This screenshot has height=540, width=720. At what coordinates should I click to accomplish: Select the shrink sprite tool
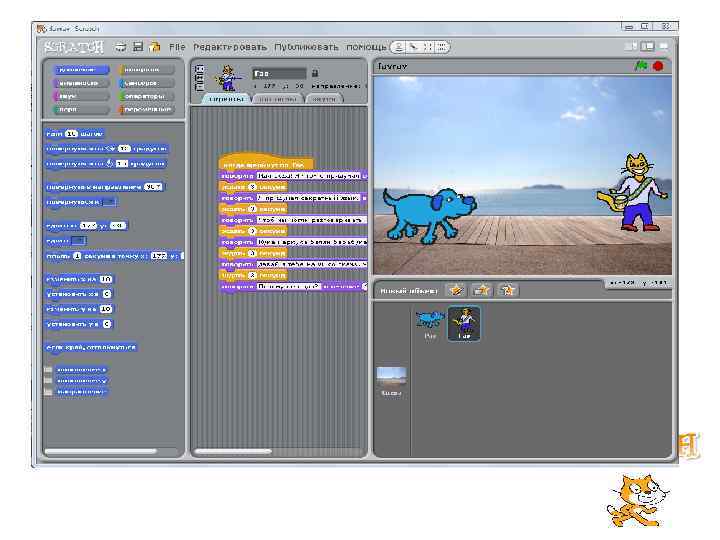coord(441,47)
